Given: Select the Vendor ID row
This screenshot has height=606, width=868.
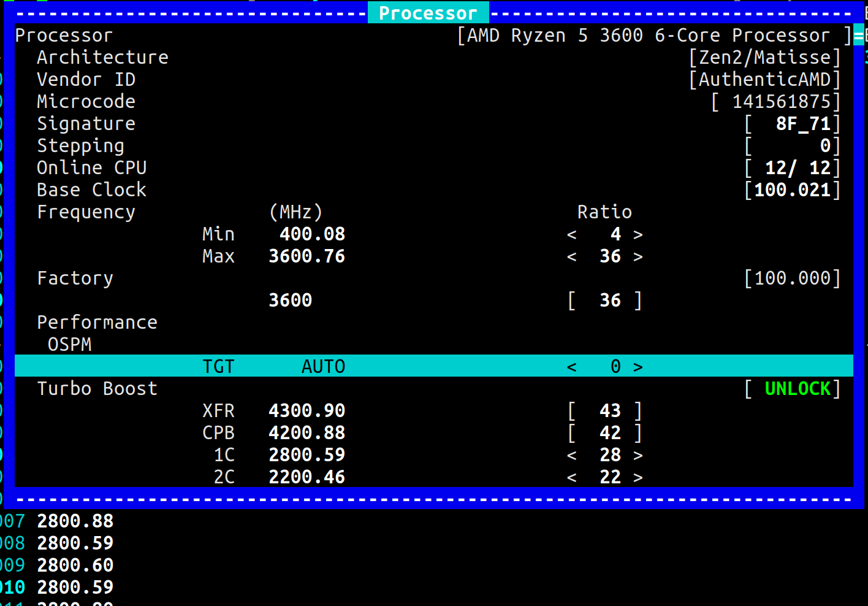Looking at the screenshot, I should coord(434,80).
